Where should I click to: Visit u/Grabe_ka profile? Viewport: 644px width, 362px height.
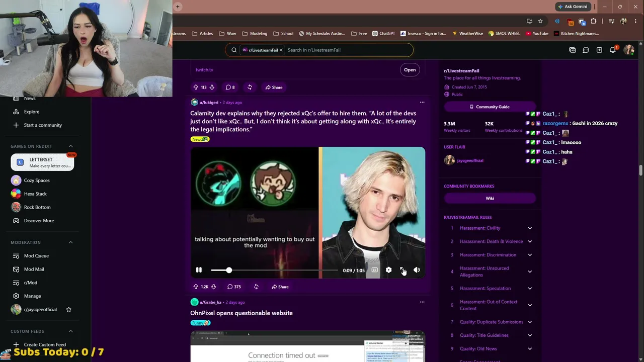(x=210, y=302)
